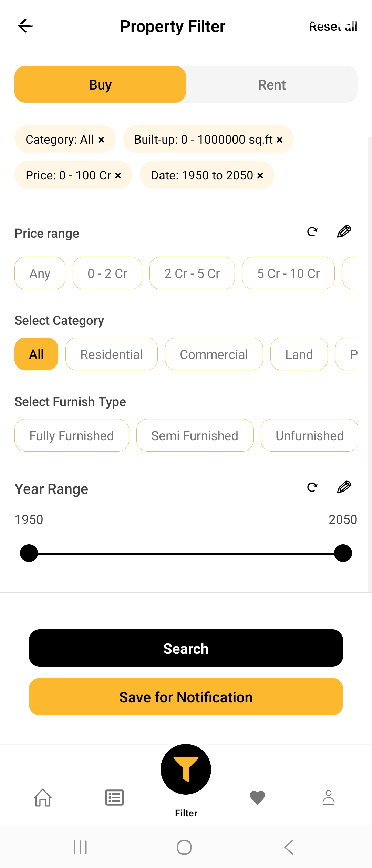The height and width of the screenshot is (868, 372).
Task: Open Home from bottom navigation
Action: click(43, 798)
